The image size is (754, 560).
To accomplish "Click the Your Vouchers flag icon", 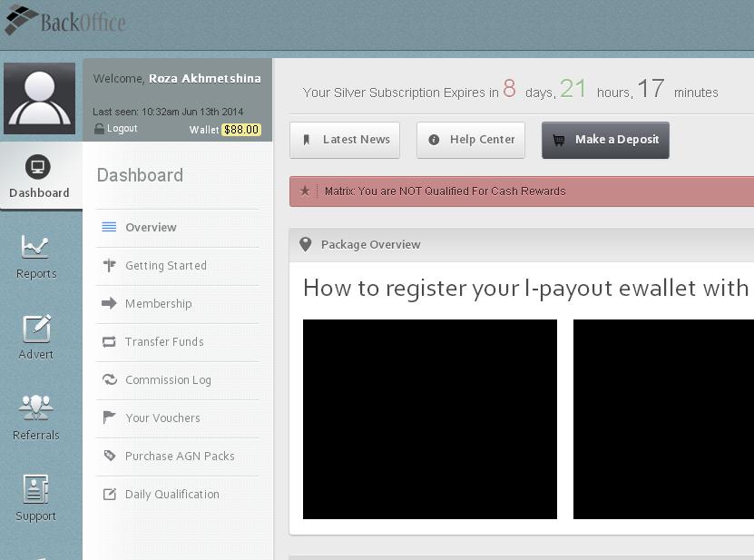I will pyautogui.click(x=109, y=418).
